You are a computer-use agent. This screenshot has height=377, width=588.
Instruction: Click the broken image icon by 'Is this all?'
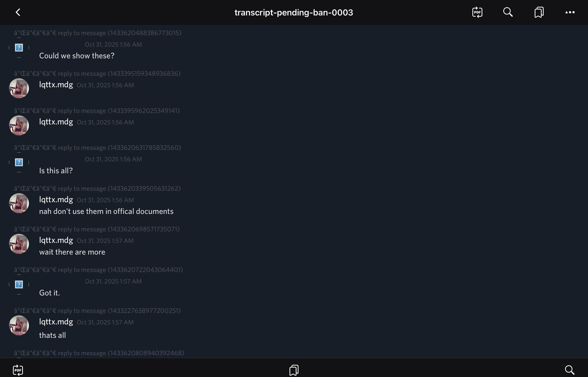(x=19, y=162)
